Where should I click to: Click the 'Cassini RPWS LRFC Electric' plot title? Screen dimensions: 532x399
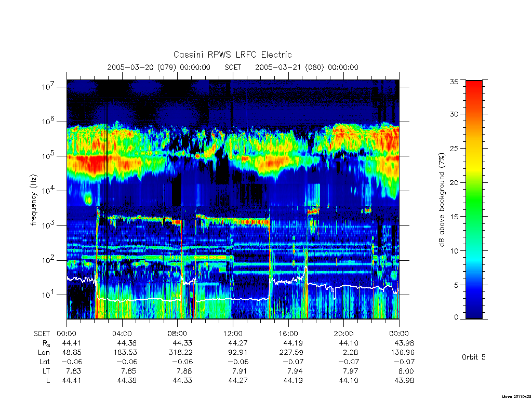tap(232, 55)
